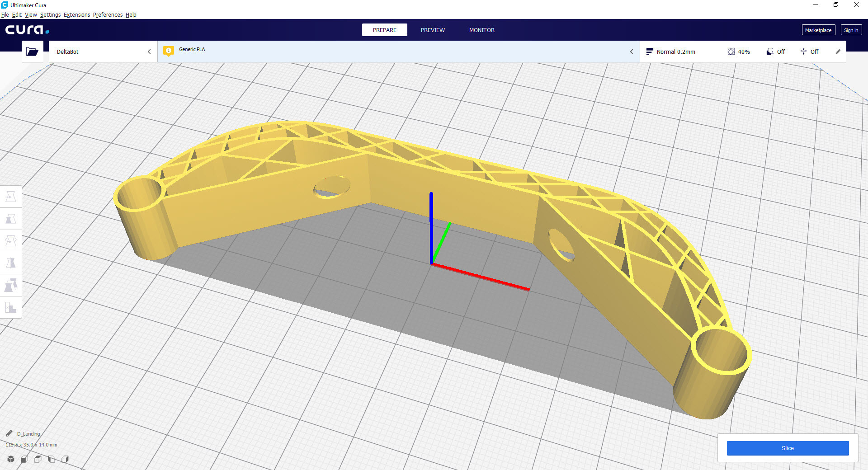
Task: Switch to the right side view cube icon
Action: click(65, 459)
